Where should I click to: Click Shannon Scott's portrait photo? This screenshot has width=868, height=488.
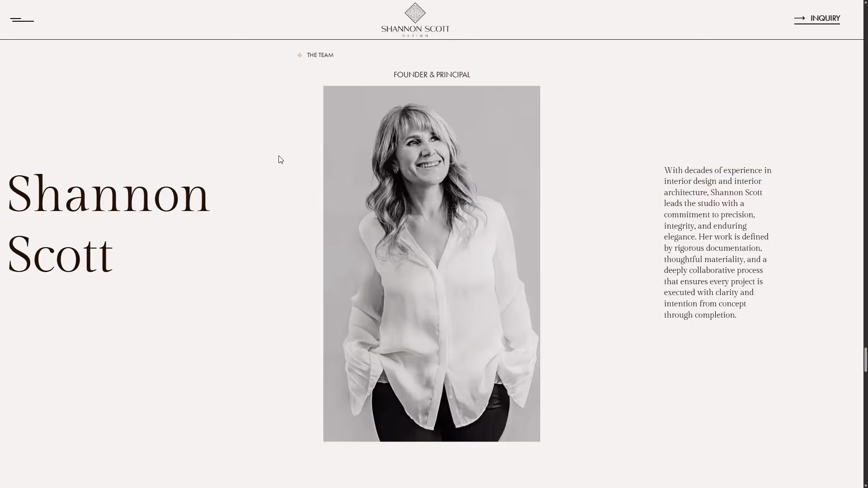pyautogui.click(x=432, y=264)
